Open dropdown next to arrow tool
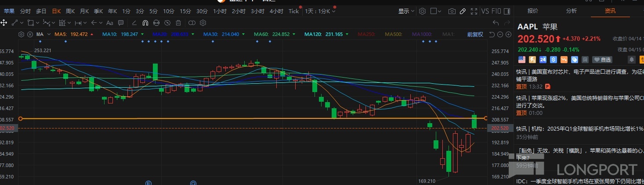This screenshot has height=185, width=644. point(101,23)
